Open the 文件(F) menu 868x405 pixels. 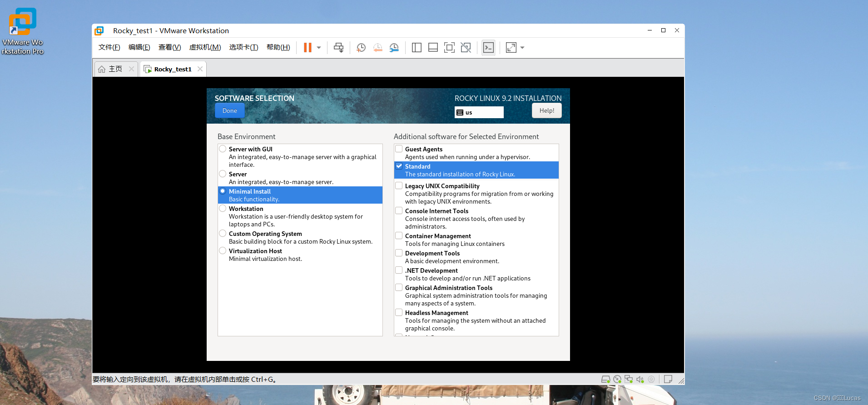[109, 47]
